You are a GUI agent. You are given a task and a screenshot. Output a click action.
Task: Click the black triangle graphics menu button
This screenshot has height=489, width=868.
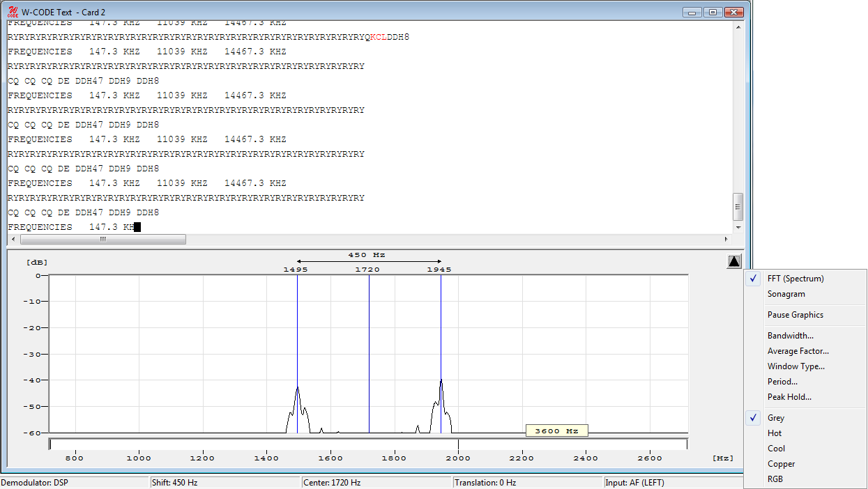734,262
